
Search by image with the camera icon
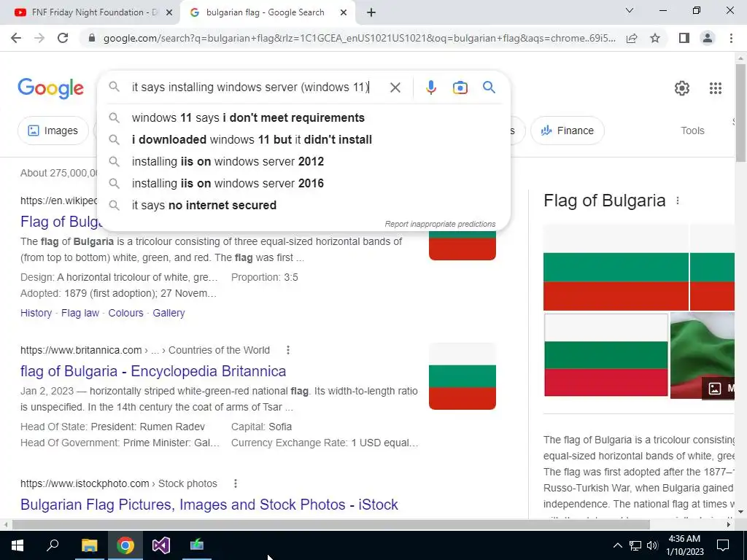(x=460, y=87)
